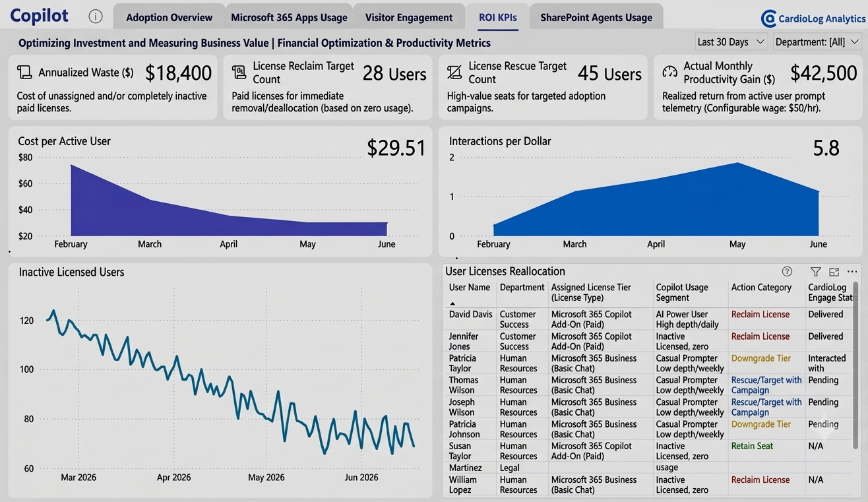Viewport: 868px width, 502px height.
Task: Open the help icon on User Licenses Reallocation
Action: [787, 271]
